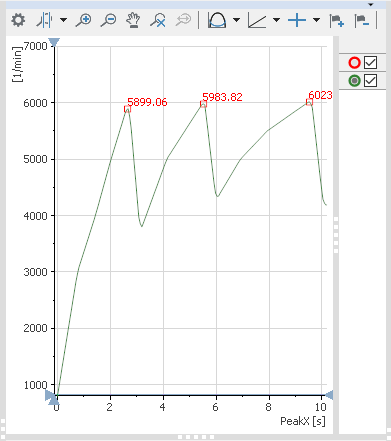Add a flag marker with plus
391x441 pixels.
[336, 20]
